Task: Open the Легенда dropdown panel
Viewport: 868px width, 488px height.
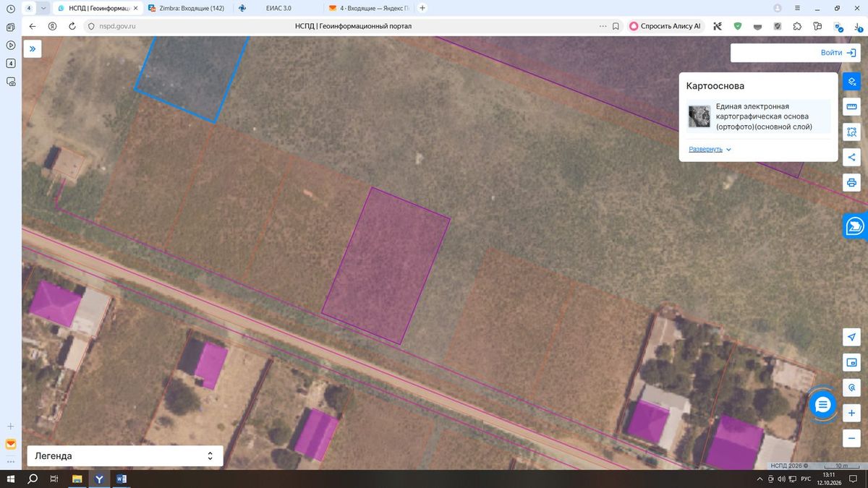Action: [125, 456]
